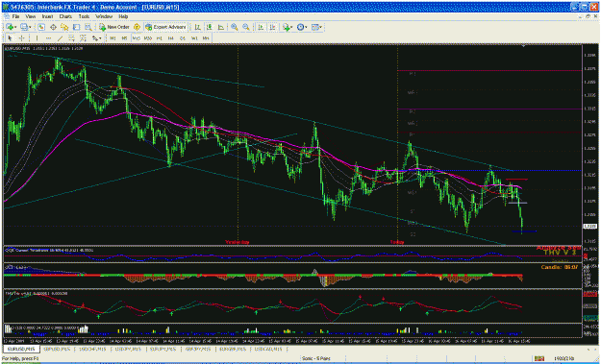
Task: Open the Strategy Tester magnifier icon
Action: 88,27
